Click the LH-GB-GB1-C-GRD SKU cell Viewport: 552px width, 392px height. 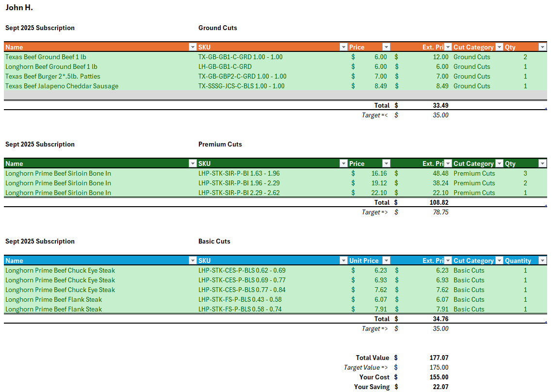click(225, 66)
